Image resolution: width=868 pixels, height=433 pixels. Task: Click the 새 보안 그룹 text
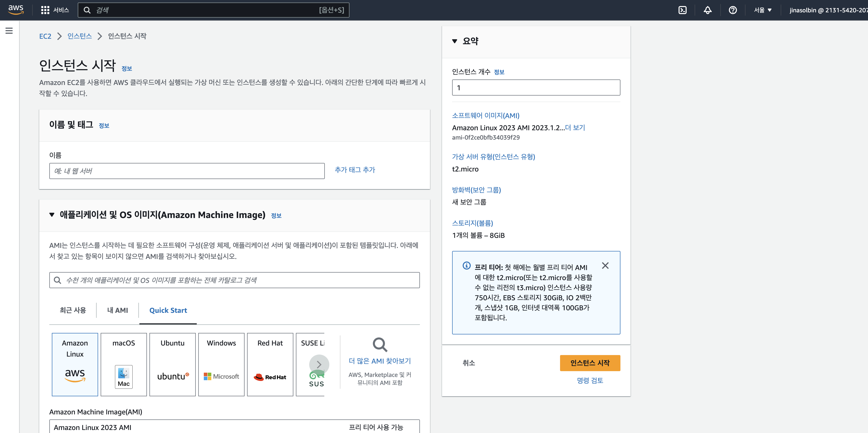click(469, 202)
